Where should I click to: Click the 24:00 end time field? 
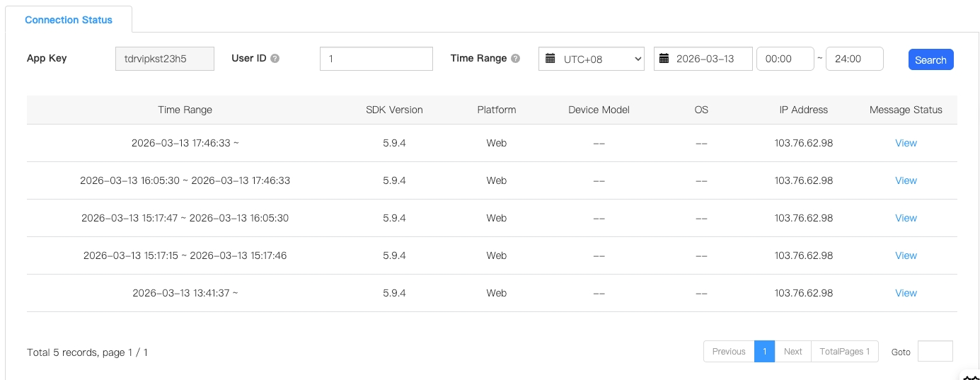point(854,59)
